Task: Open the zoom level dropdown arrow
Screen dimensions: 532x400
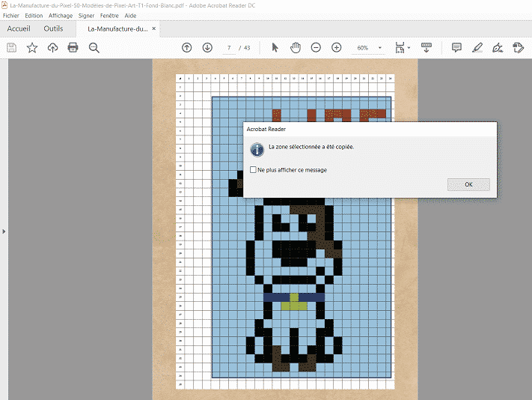Action: point(380,48)
